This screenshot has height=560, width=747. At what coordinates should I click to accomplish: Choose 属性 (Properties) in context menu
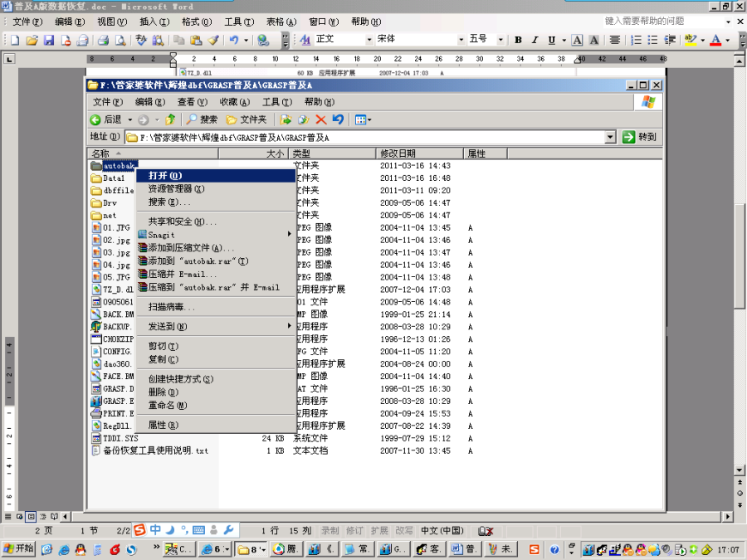163,425
